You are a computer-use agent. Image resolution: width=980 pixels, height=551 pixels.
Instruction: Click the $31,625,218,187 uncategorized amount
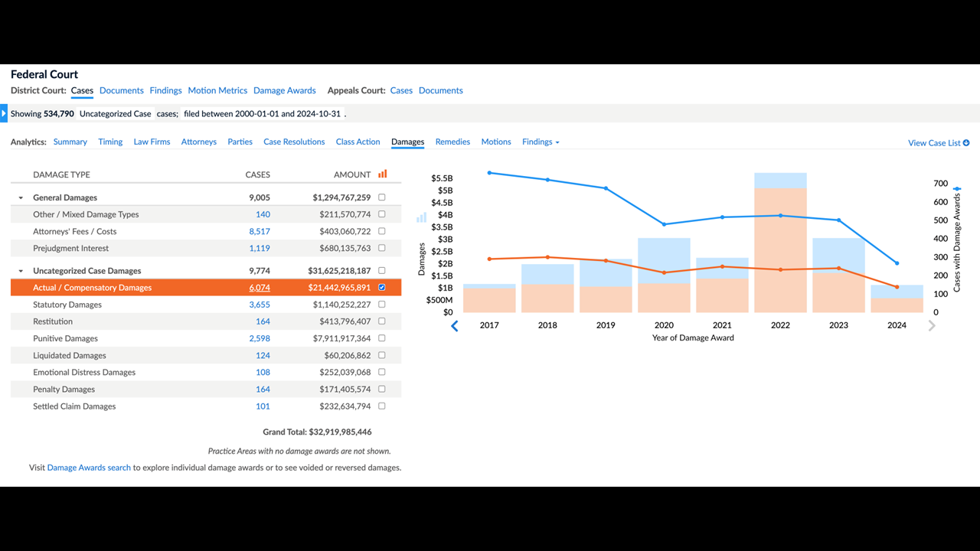coord(339,271)
